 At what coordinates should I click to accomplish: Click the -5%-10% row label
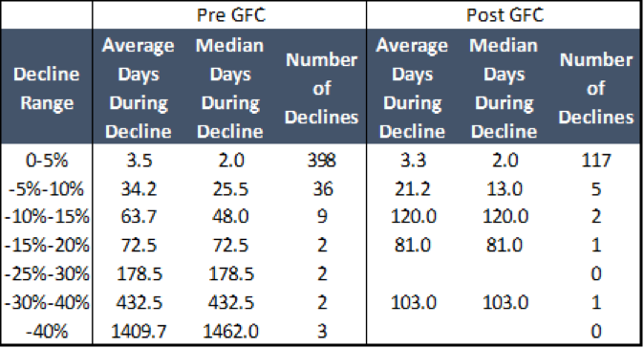47,189
